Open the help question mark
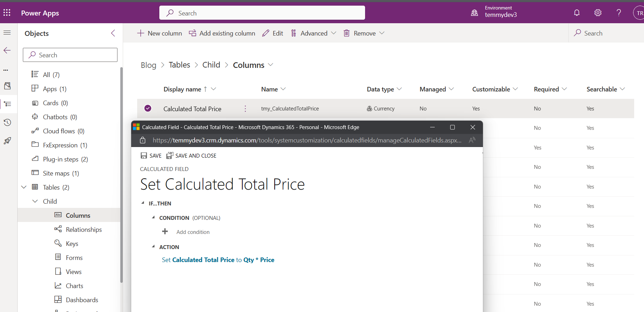This screenshot has width=644, height=312. click(619, 13)
